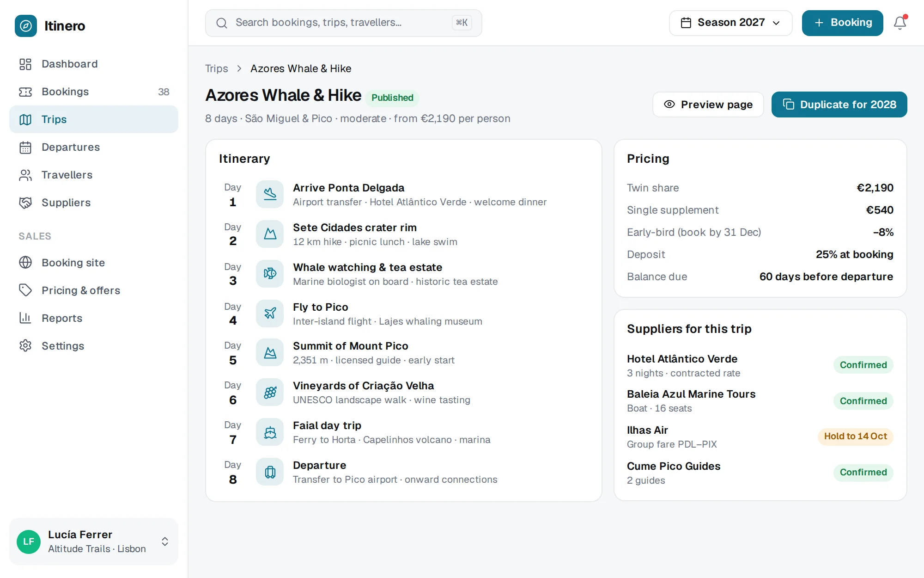This screenshot has height=578, width=924.
Task: Click the ⌘K shortcut badge
Action: [x=462, y=23]
